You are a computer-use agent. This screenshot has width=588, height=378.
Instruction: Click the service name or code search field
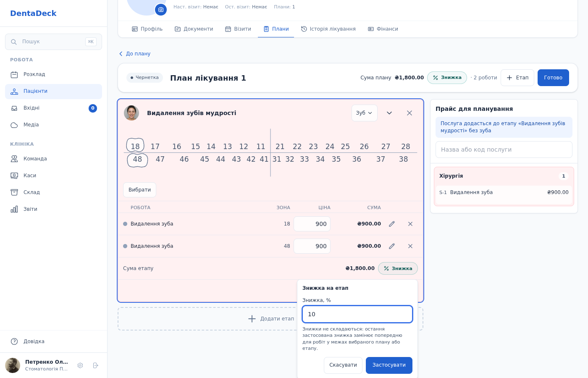pos(504,150)
